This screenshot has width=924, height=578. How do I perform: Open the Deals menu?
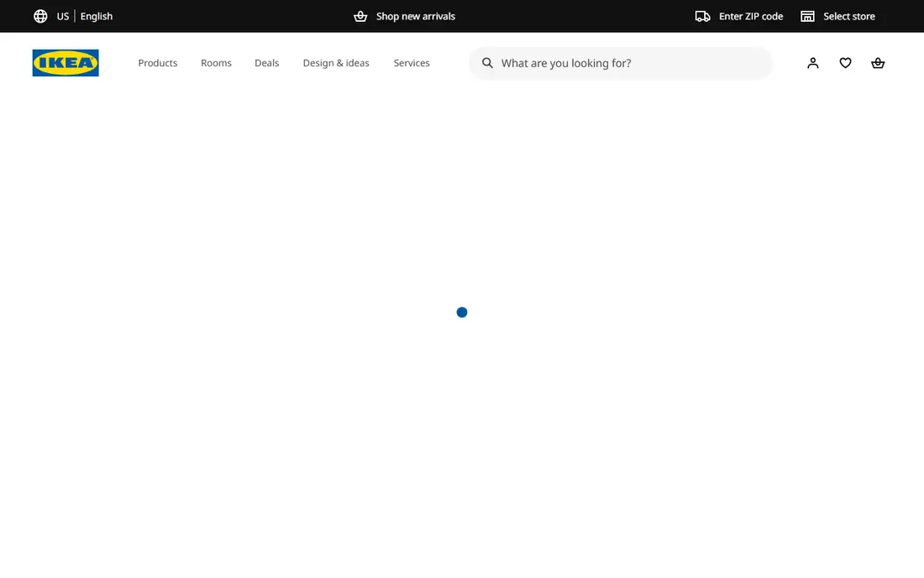(266, 63)
